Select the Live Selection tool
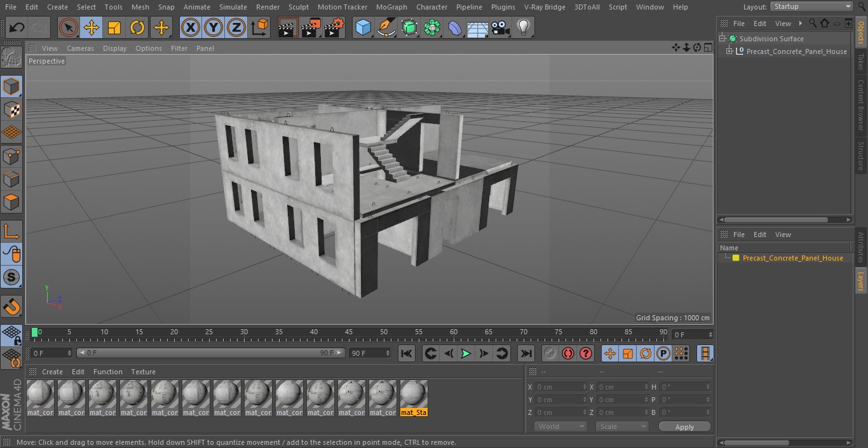The height and width of the screenshot is (448, 868). [69, 28]
